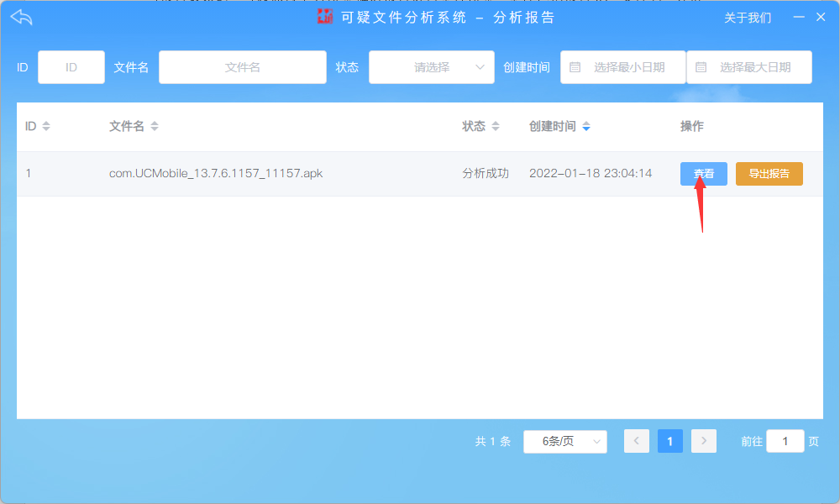This screenshot has width=840, height=504.
Task: Click the 前往 page number input
Action: [785, 441]
